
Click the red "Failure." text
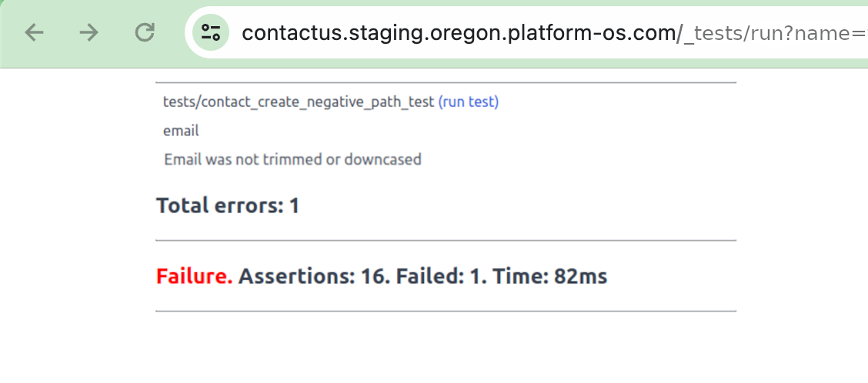pos(195,276)
